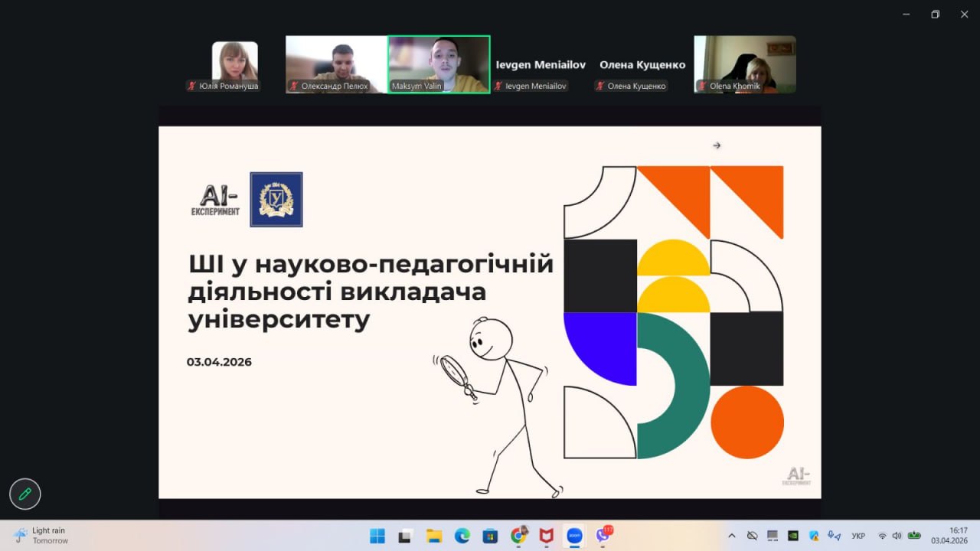This screenshot has height=551, width=980.
Task: Open Viber from the taskbar
Action: (603, 536)
